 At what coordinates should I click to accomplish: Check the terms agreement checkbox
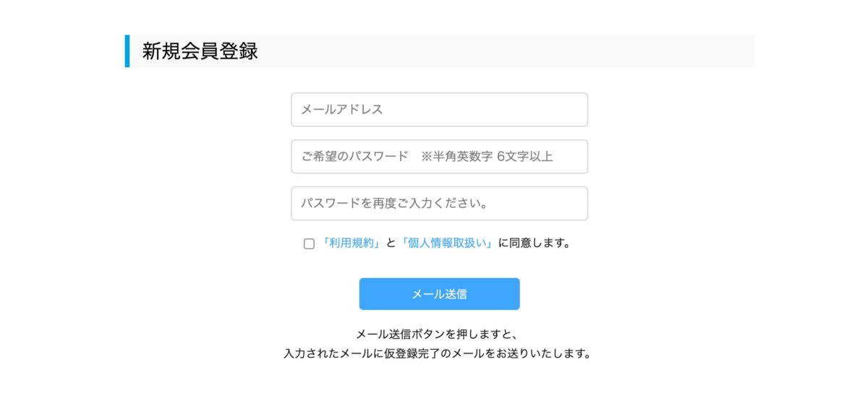tap(309, 244)
